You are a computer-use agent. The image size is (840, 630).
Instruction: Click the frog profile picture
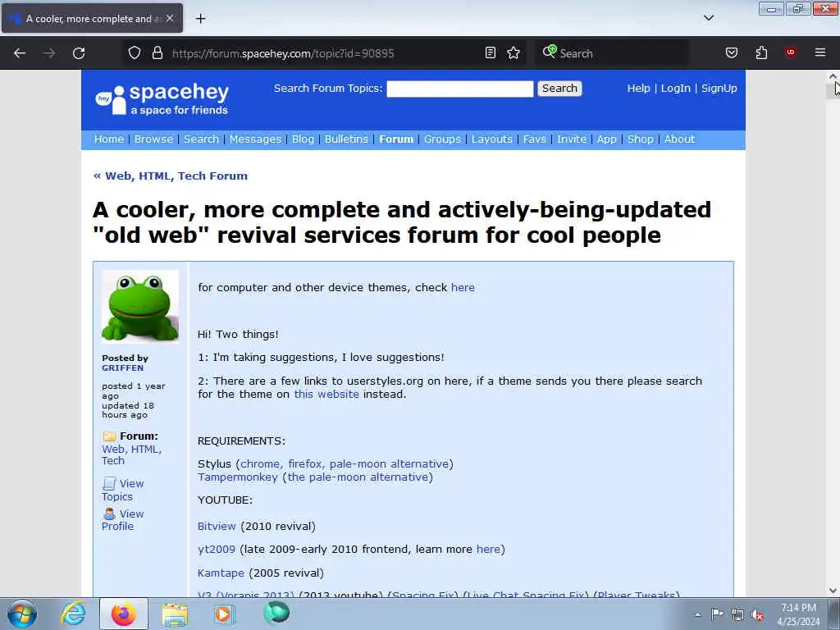pyautogui.click(x=139, y=307)
